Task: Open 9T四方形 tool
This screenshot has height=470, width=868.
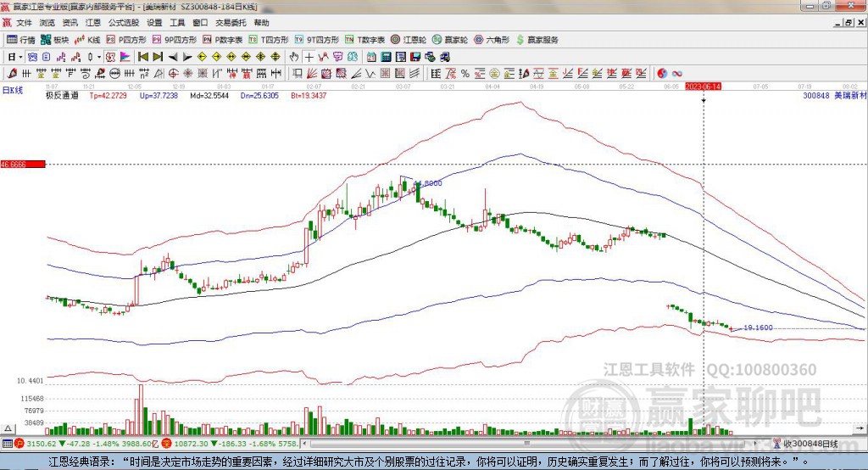Action: [x=317, y=40]
